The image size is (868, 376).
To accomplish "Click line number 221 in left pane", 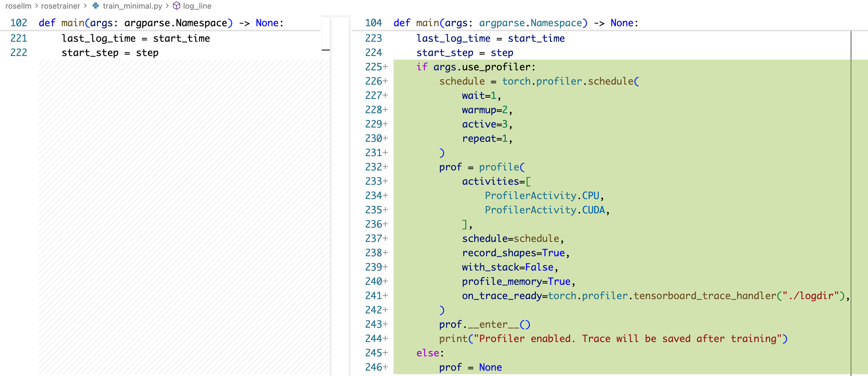I will [18, 38].
